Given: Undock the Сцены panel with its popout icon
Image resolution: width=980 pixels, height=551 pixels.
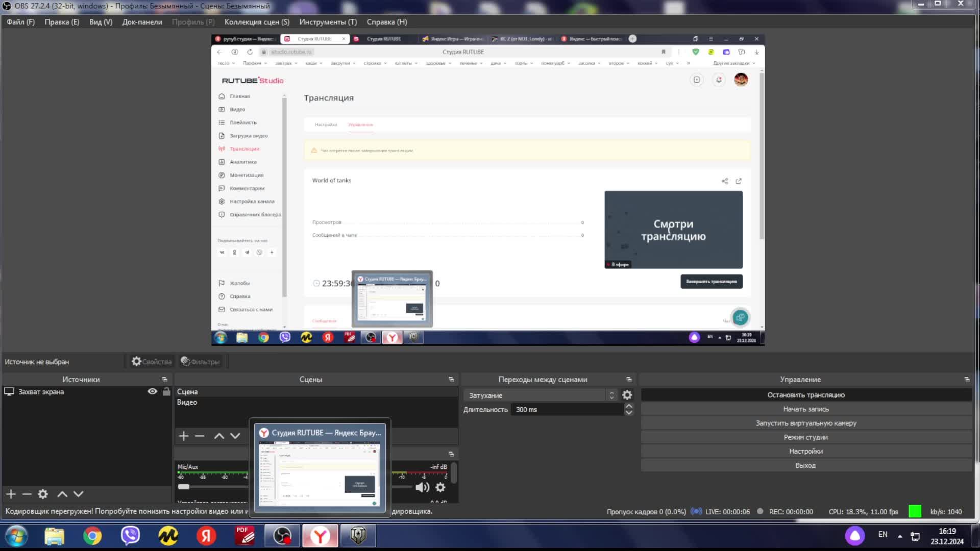Looking at the screenshot, I should tap(451, 380).
